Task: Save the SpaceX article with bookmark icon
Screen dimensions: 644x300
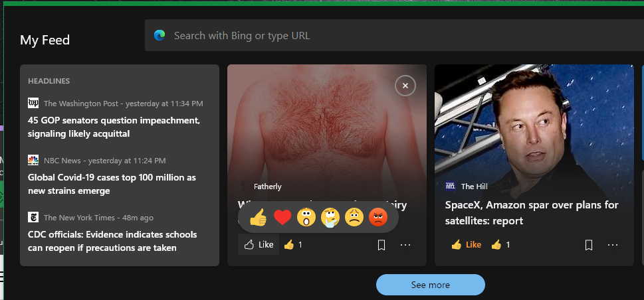Action: [589, 245]
